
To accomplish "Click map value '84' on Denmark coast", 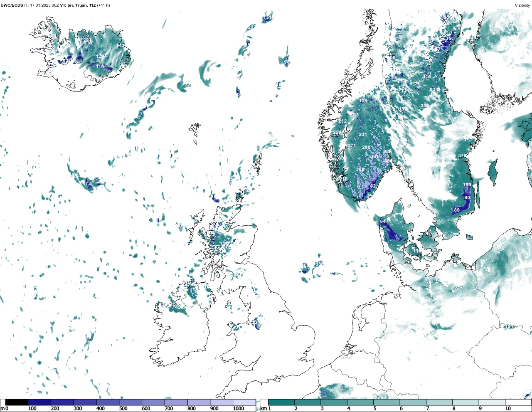I will 383,222.
